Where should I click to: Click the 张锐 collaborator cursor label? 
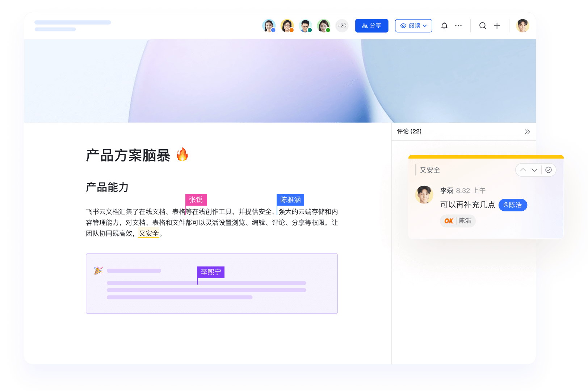tap(196, 199)
